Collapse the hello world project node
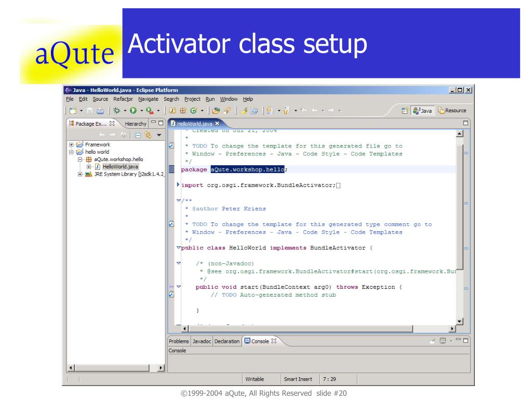 (71, 152)
